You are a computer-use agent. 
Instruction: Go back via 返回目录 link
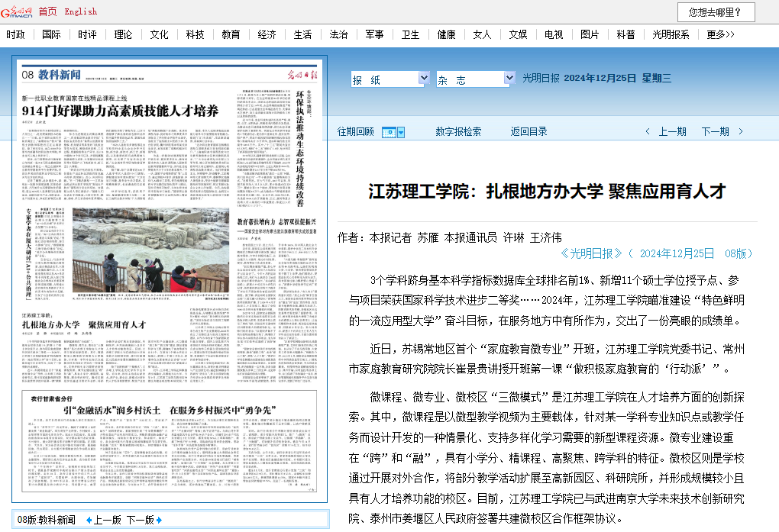[528, 131]
